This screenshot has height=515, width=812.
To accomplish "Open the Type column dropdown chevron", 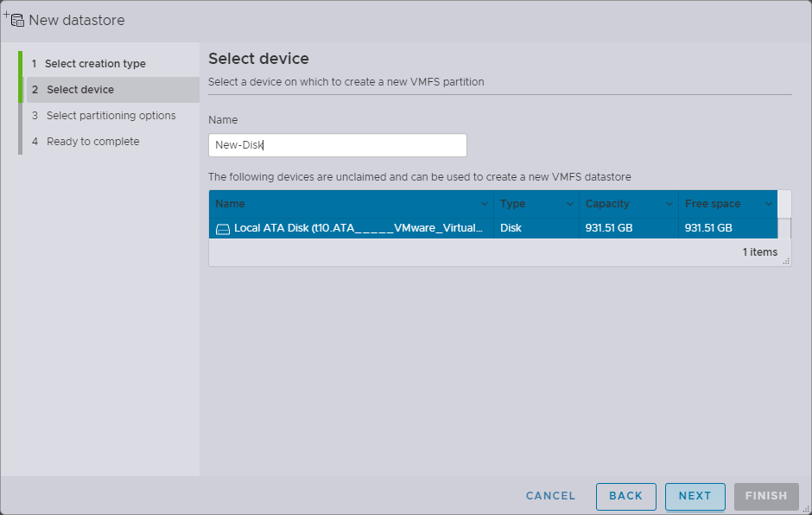I will [570, 204].
